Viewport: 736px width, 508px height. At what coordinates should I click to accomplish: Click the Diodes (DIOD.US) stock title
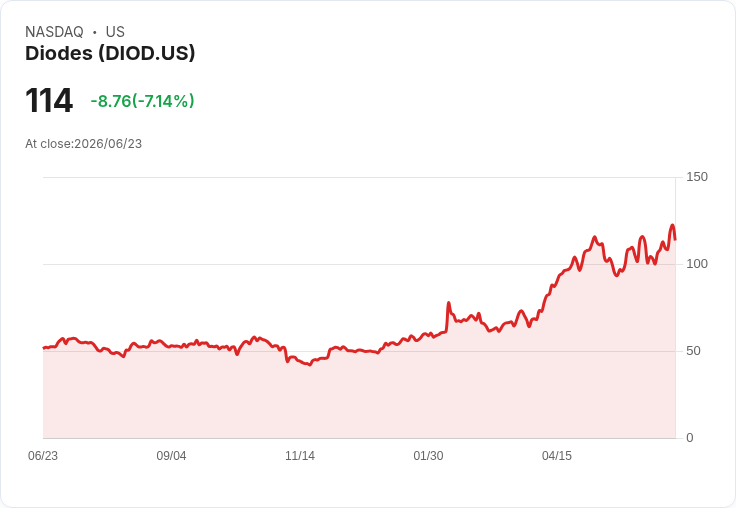110,54
